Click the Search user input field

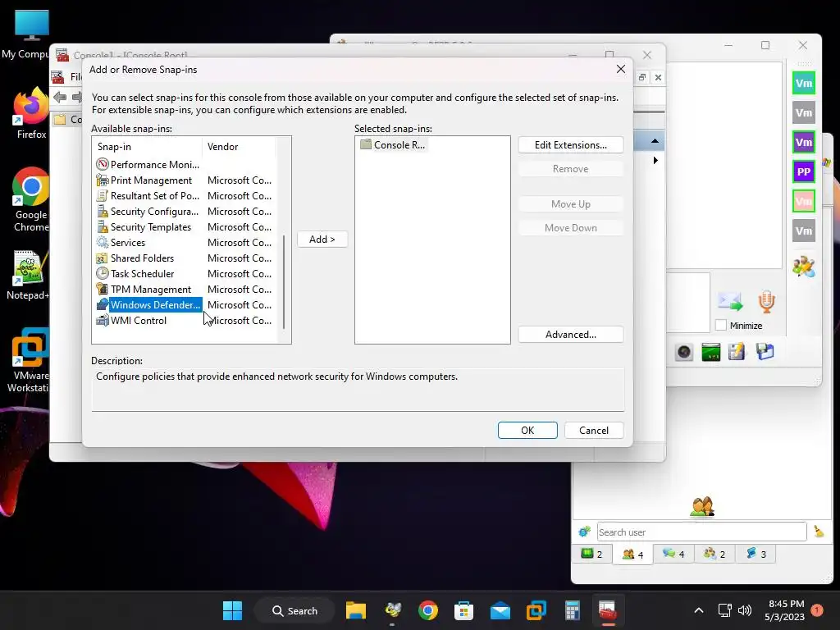pyautogui.click(x=701, y=532)
